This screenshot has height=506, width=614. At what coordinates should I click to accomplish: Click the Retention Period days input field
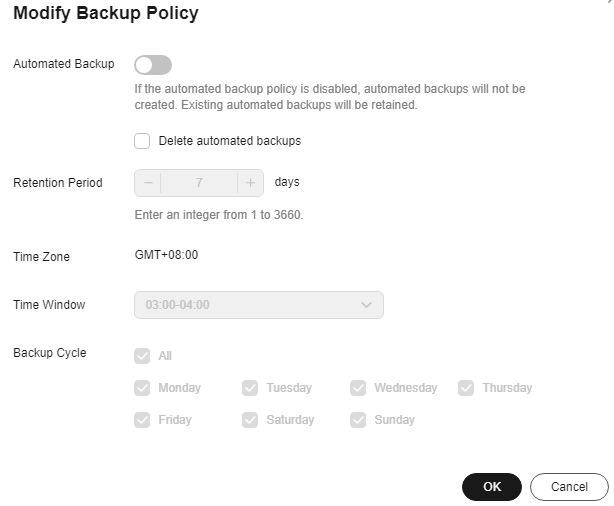(x=199, y=183)
